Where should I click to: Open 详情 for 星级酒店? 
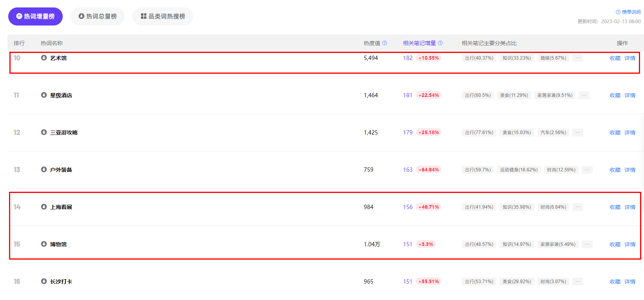[x=630, y=95]
